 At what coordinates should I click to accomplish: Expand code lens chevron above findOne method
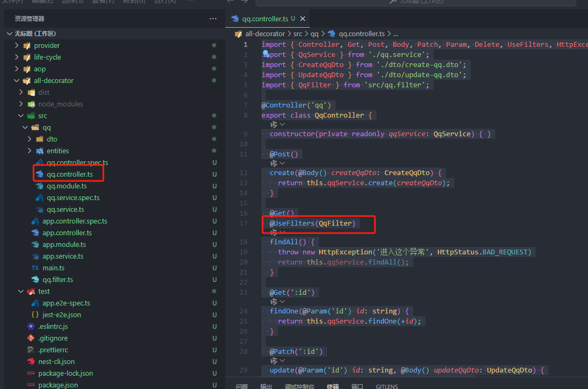[x=282, y=302]
